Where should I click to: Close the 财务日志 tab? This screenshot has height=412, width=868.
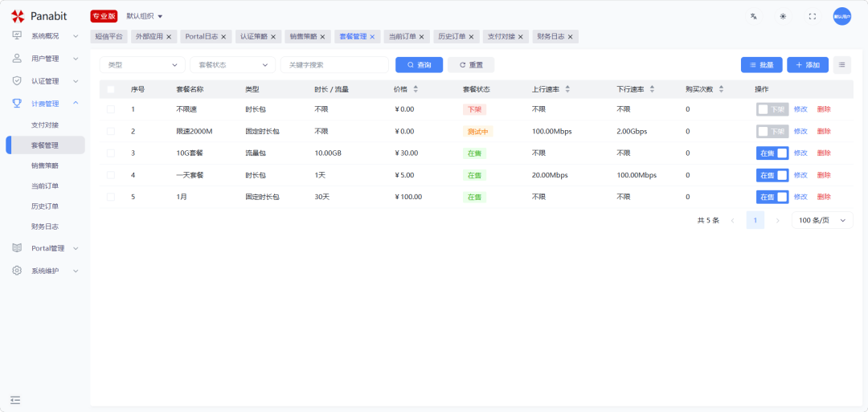click(570, 36)
